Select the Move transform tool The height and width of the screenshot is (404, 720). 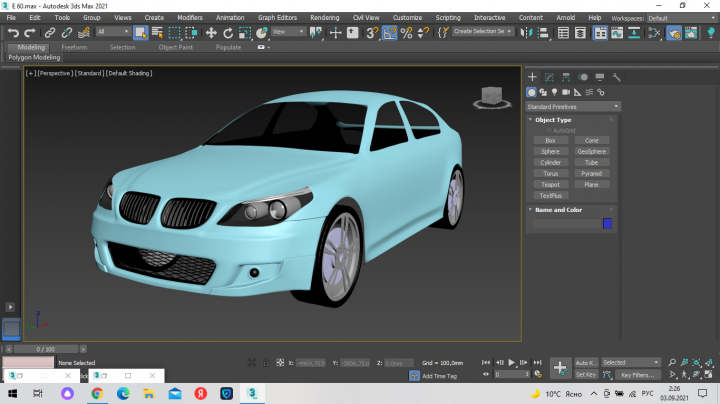click(x=211, y=33)
